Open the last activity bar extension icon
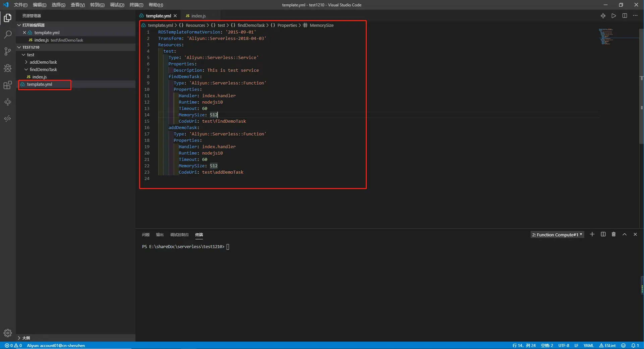Viewport: 644px width, 349px height. click(x=8, y=118)
